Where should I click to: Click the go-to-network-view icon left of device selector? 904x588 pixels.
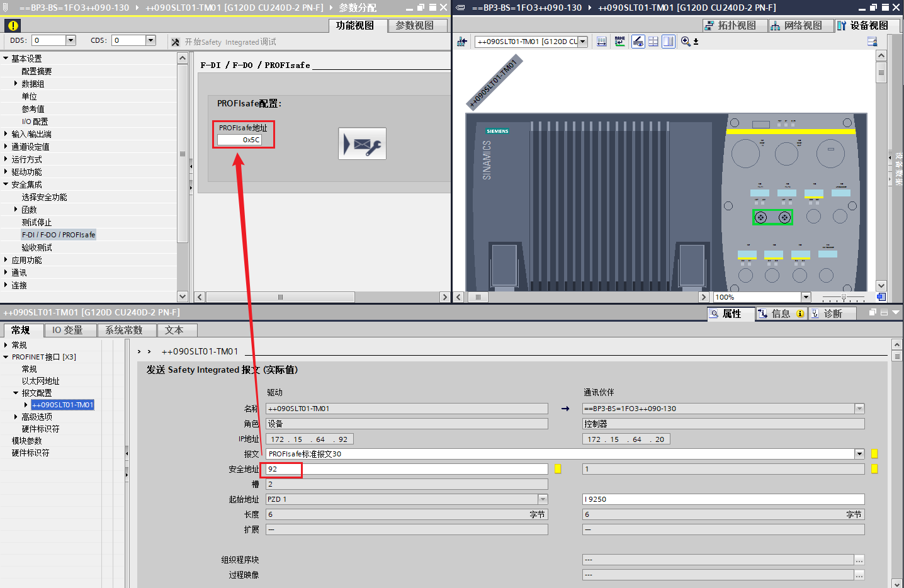click(462, 42)
